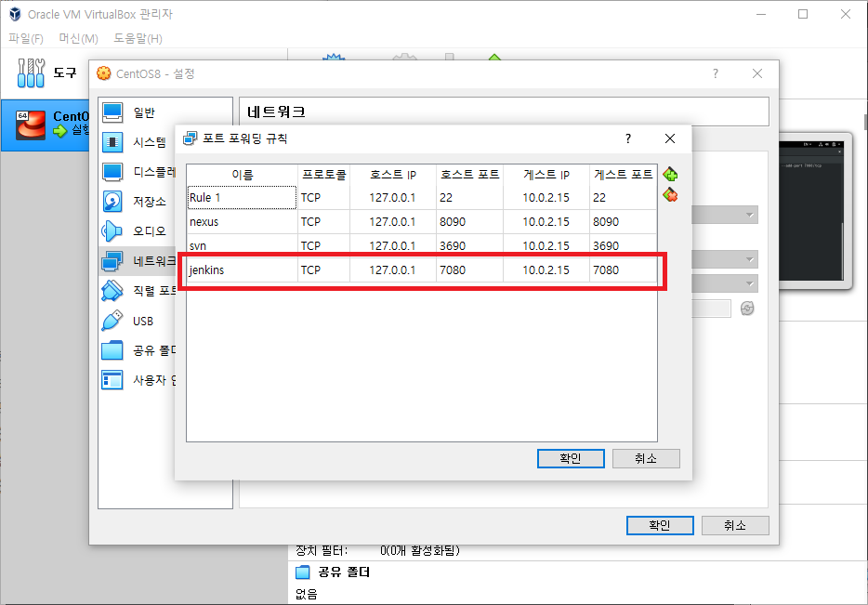Click the VirtualBox Manager vertical scrollbar
Image resolution: width=868 pixels, height=605 pixels.
[x=865, y=122]
